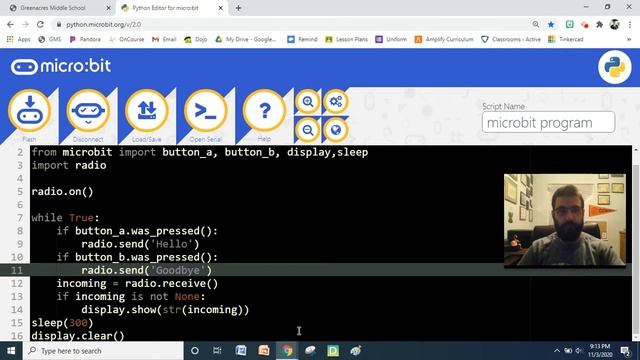Open the Windows notification center
The height and width of the screenshot is (360, 640).
tap(625, 351)
